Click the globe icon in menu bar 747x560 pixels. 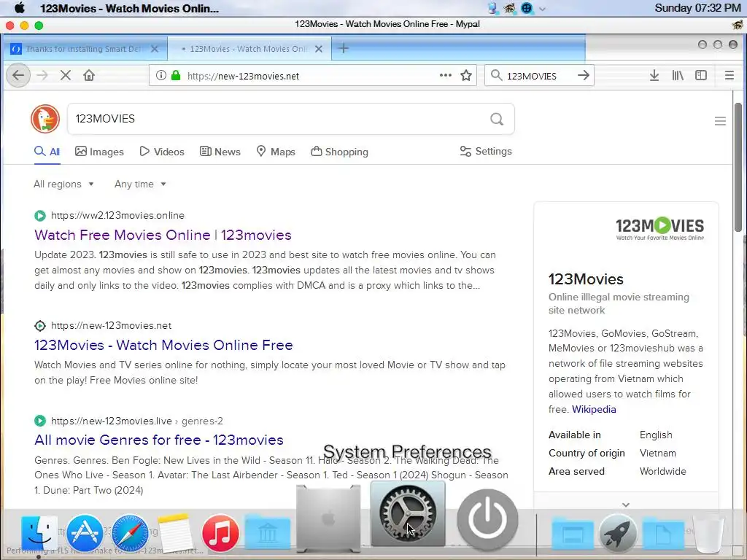[527, 8]
